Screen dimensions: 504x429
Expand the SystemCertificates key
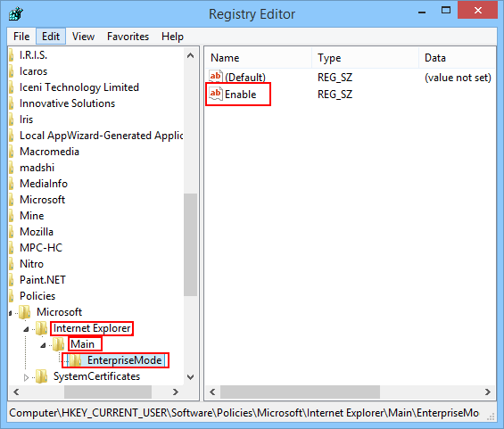(27, 377)
